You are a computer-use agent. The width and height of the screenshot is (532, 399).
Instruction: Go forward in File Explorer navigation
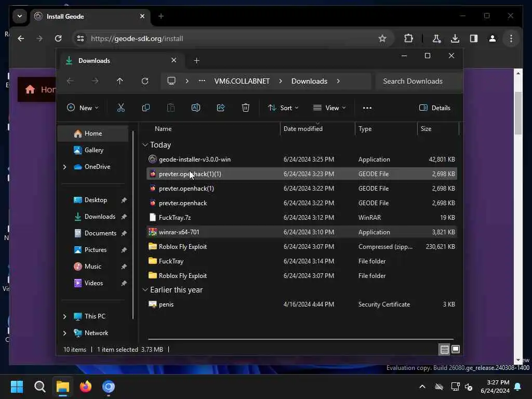(96, 81)
